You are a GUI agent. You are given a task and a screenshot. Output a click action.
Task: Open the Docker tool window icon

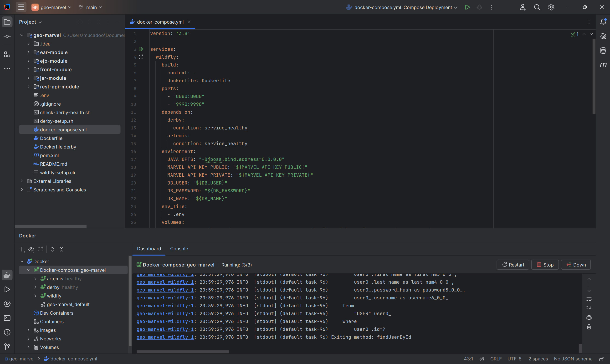[x=7, y=275]
